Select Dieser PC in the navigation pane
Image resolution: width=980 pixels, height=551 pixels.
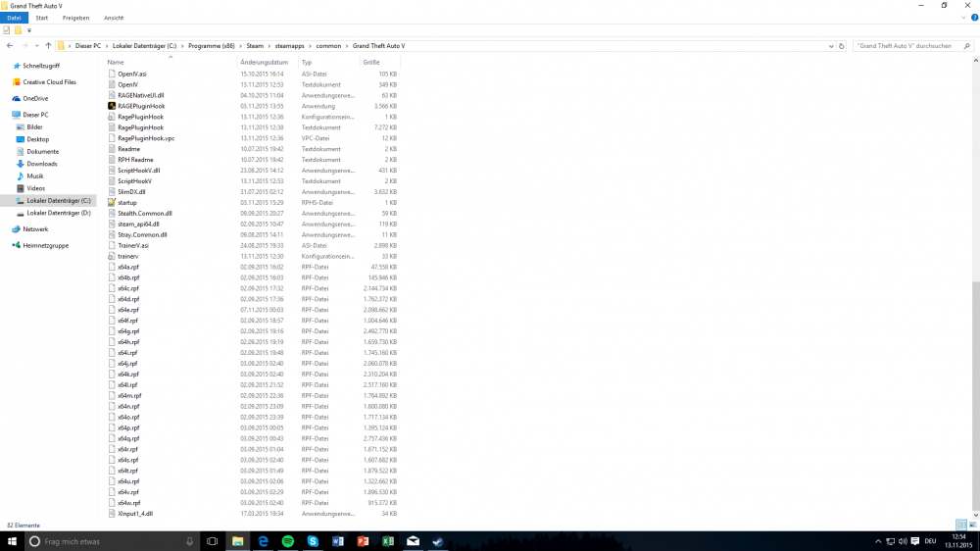[35, 115]
